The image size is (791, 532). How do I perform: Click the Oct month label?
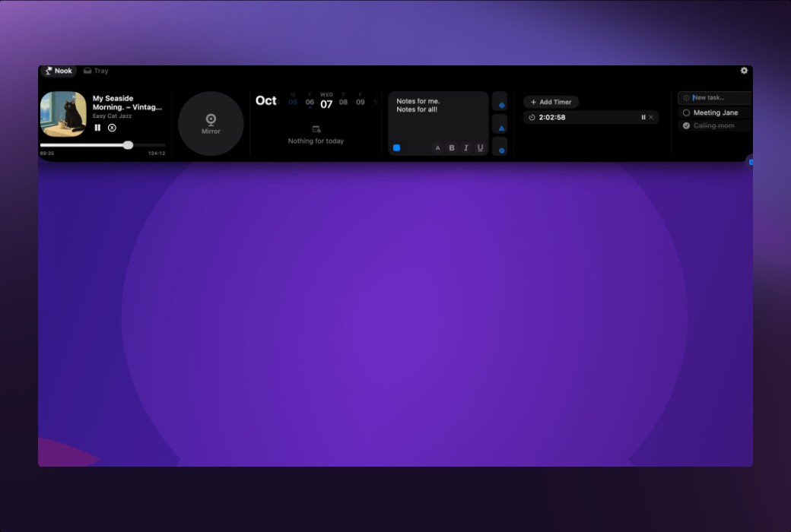coord(266,101)
